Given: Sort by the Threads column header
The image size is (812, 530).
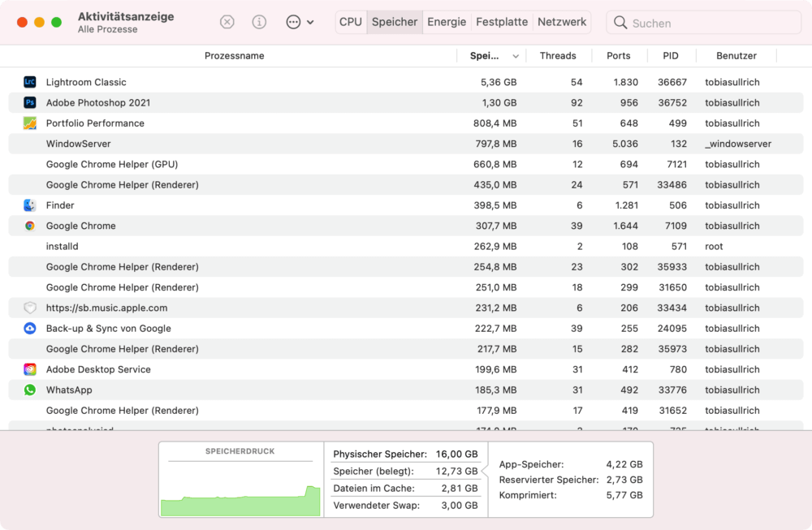Looking at the screenshot, I should pyautogui.click(x=558, y=56).
